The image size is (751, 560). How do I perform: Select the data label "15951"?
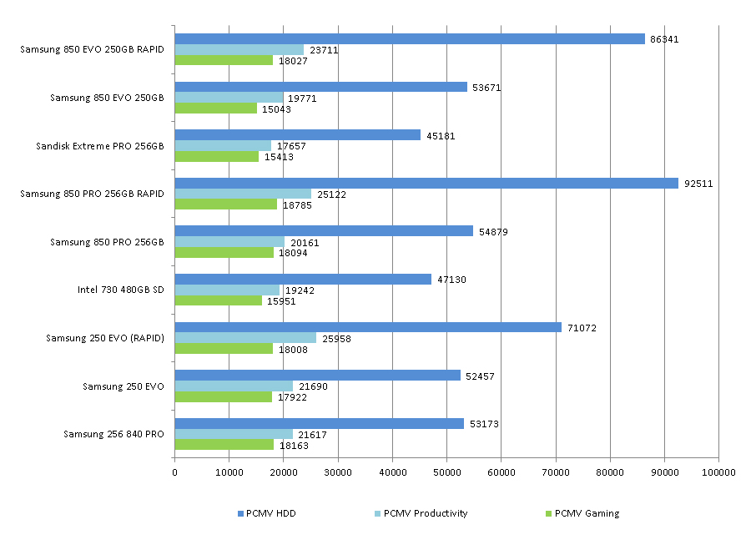tap(281, 302)
